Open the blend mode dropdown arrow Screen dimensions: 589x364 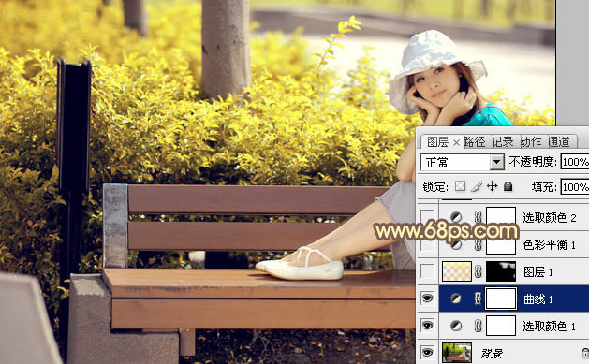coord(496,163)
